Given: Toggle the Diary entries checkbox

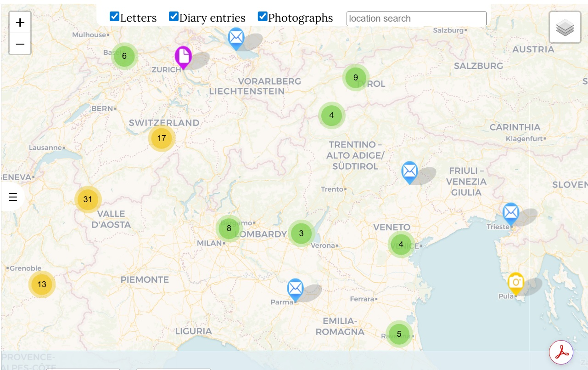Looking at the screenshot, I should pyautogui.click(x=174, y=17).
